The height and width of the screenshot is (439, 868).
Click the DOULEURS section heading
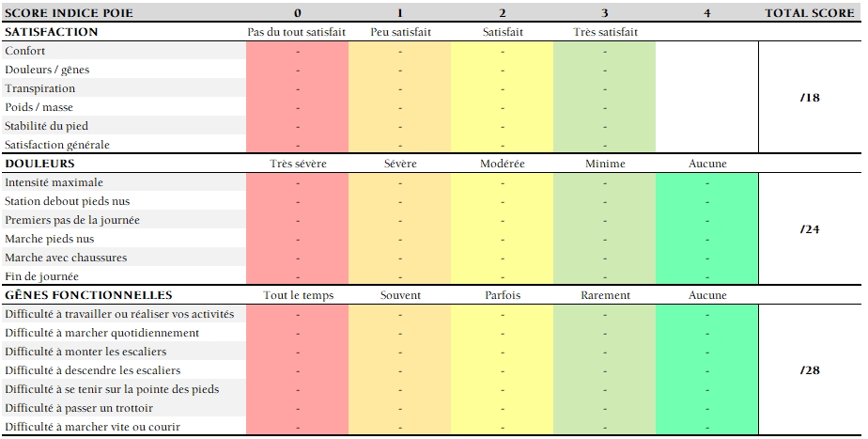pyautogui.click(x=39, y=164)
